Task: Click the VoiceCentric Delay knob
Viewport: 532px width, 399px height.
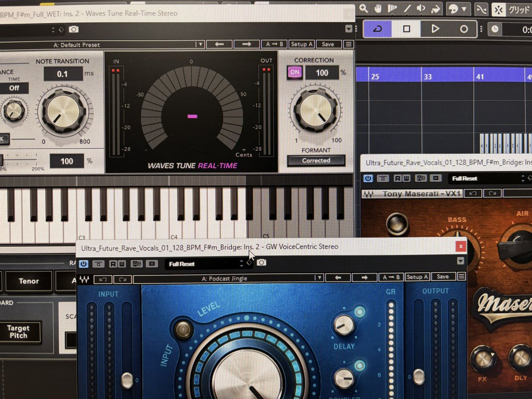Action: tap(344, 326)
